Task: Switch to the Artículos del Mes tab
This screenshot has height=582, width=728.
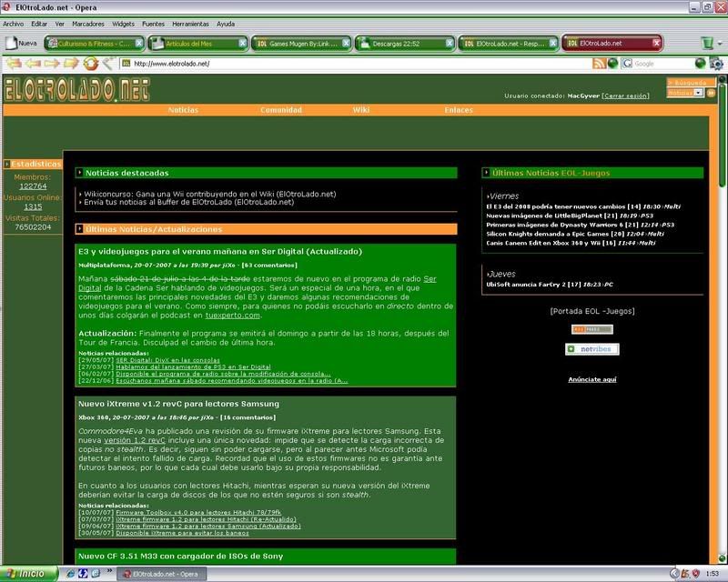Action: pos(197,43)
